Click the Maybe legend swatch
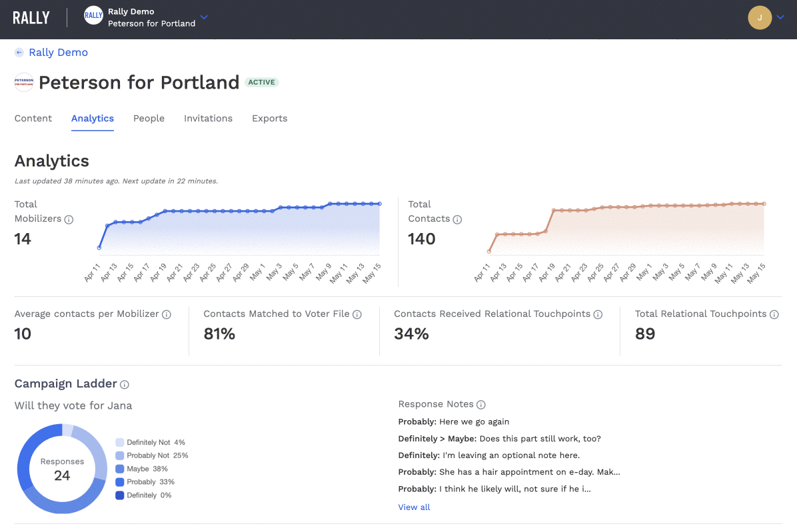The width and height of the screenshot is (797, 532). pos(120,469)
